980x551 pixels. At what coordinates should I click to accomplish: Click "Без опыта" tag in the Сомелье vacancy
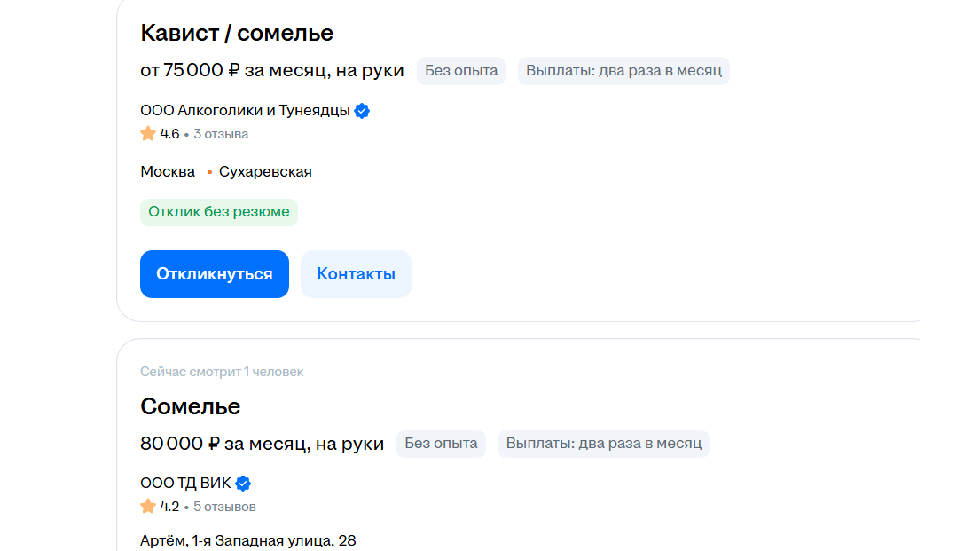coord(441,444)
